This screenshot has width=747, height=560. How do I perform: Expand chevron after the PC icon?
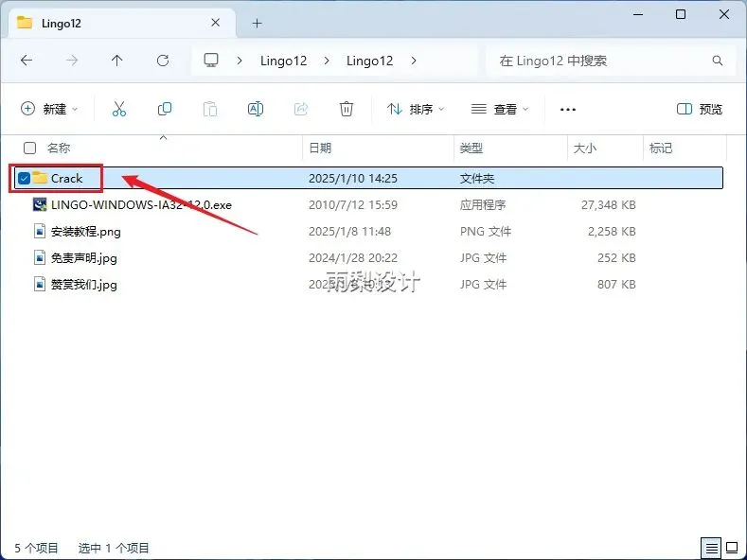pyautogui.click(x=240, y=61)
